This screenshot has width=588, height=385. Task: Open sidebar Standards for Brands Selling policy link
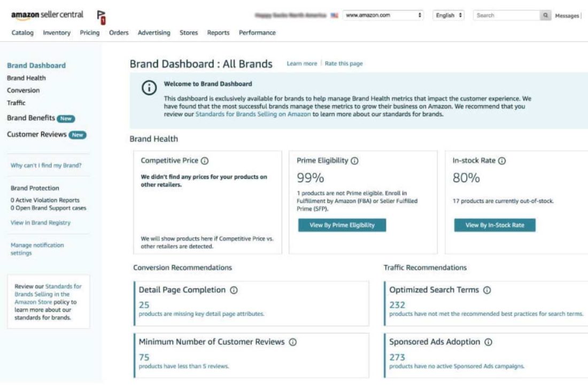coord(48,294)
